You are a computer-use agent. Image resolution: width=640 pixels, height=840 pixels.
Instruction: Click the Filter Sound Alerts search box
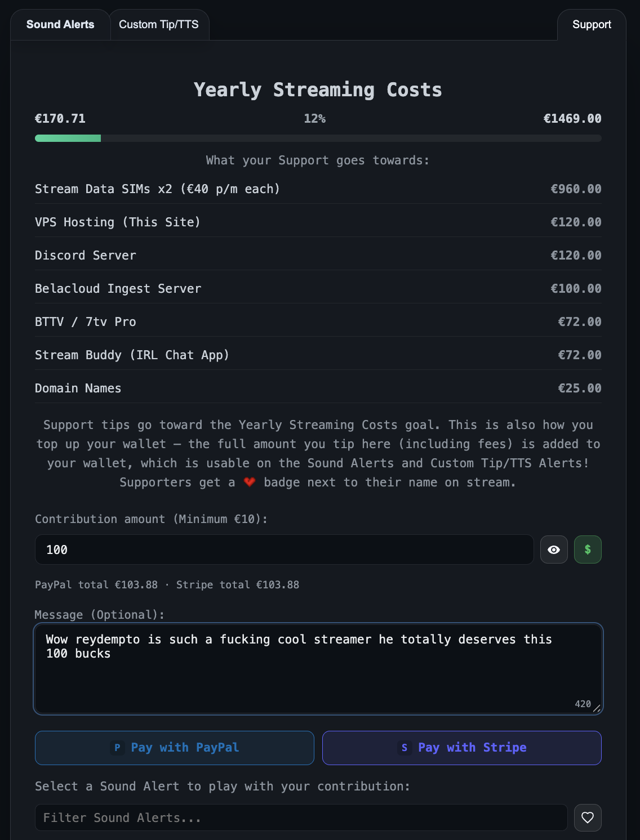coord(301,817)
